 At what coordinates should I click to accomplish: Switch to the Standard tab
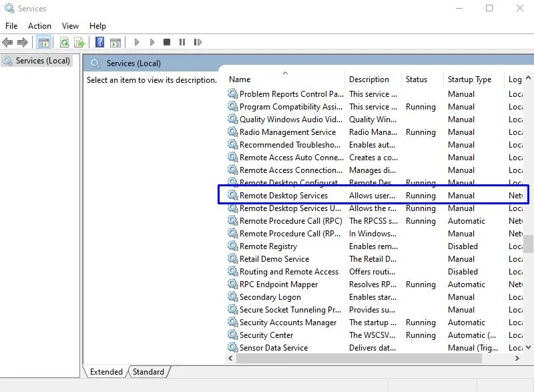(148, 372)
